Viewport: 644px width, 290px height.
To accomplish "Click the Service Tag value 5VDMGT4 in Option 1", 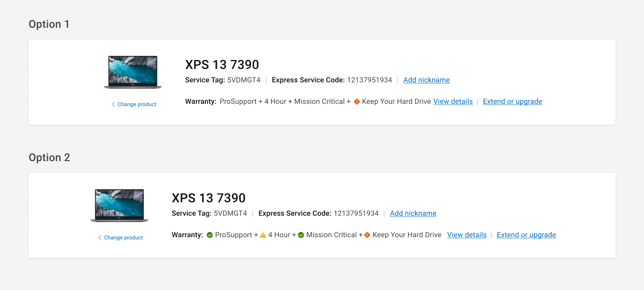I will pos(244,80).
